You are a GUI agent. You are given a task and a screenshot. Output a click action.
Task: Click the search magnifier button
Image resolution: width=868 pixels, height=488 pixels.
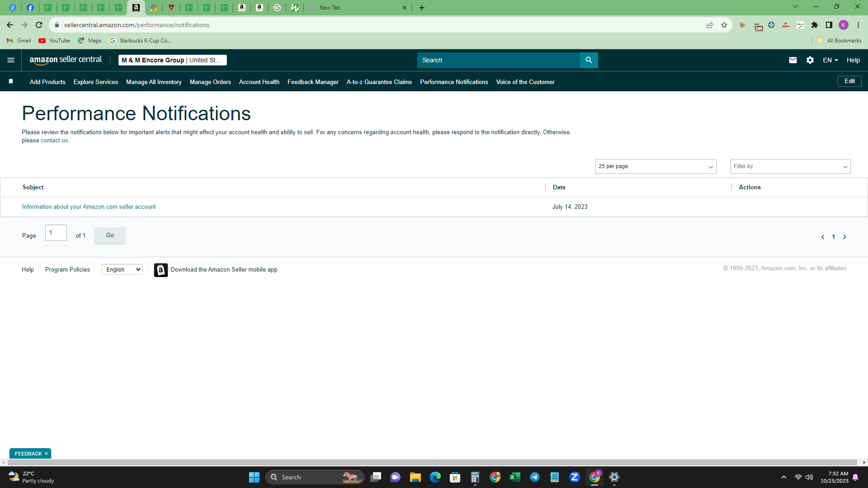[589, 60]
